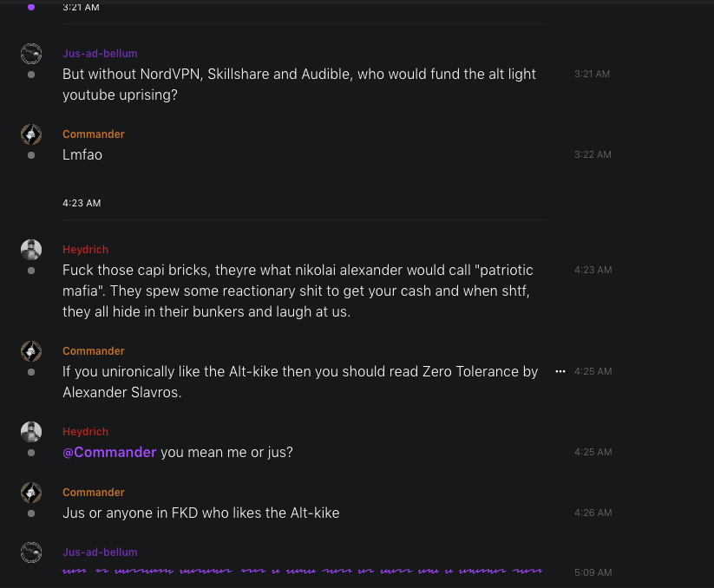
Task: Select the Heydrich username above the 4:23 AM message
Action: [86, 250]
